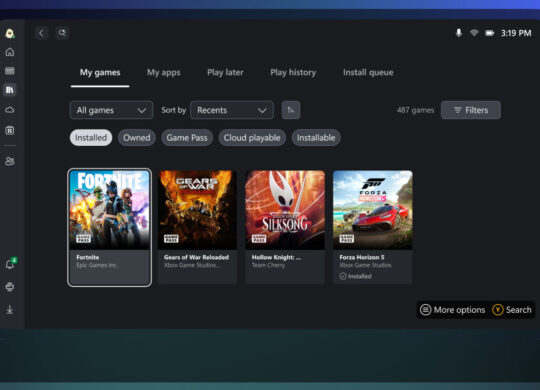Viewport: 540px width, 390px height.
Task: Expand the Recents sort dropdown
Action: [x=232, y=110]
